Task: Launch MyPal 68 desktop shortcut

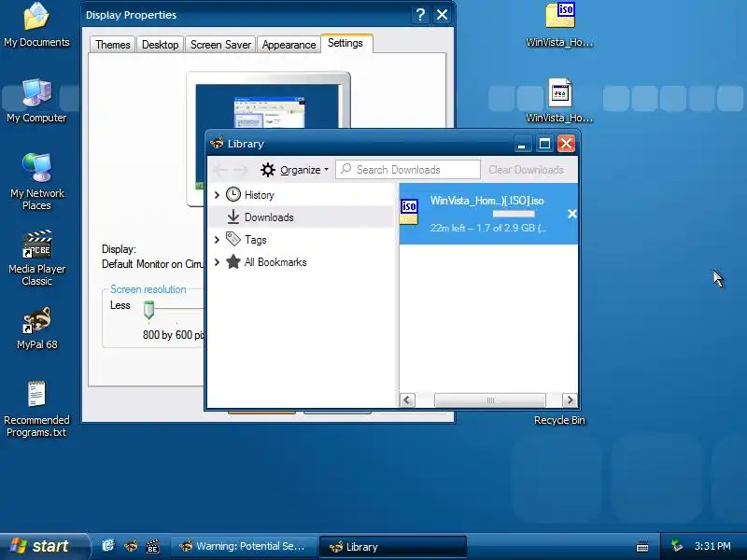Action: click(x=36, y=329)
